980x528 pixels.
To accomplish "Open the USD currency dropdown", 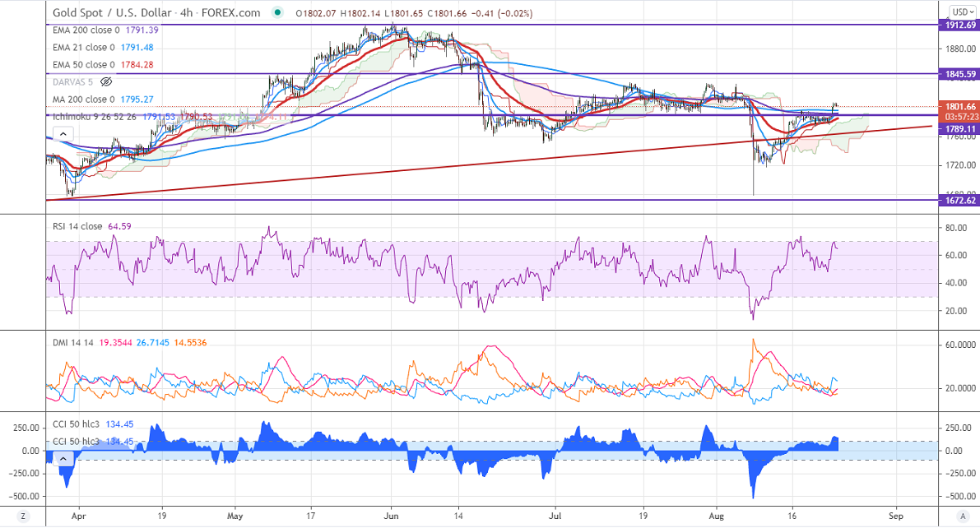I will coord(959,12).
